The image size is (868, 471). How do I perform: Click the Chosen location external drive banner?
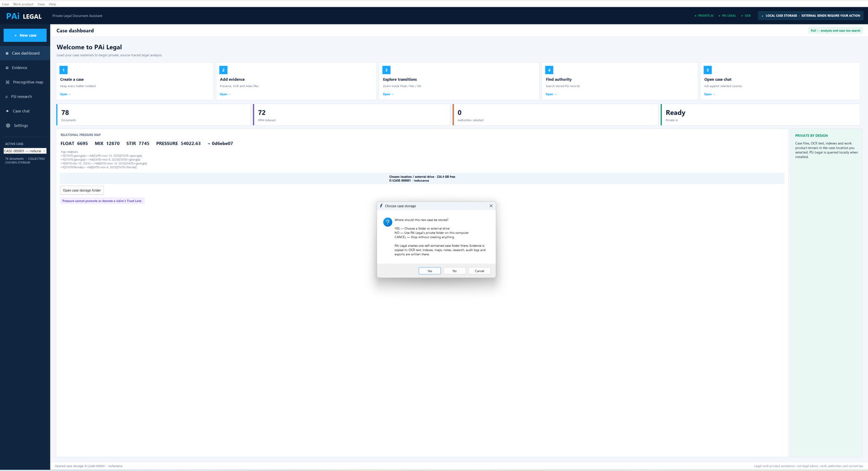tap(422, 179)
